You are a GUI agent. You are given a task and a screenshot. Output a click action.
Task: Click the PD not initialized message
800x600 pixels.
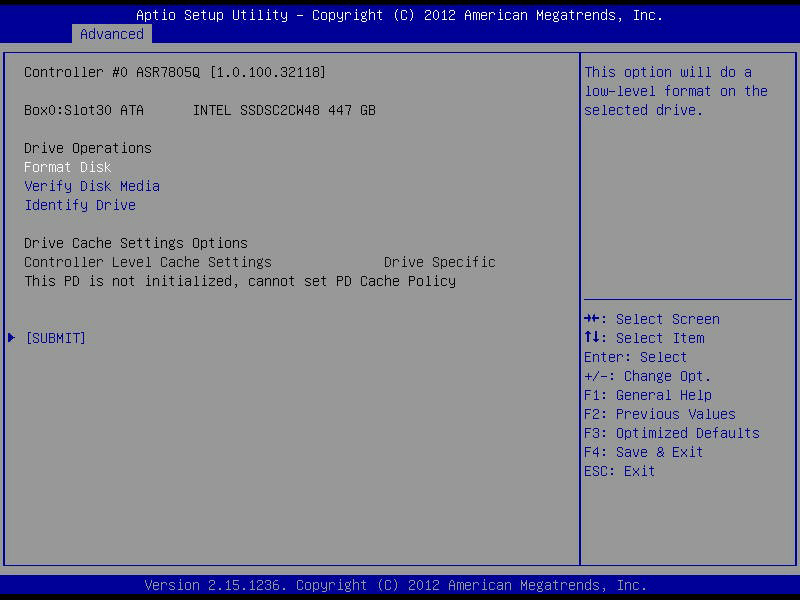coord(240,281)
